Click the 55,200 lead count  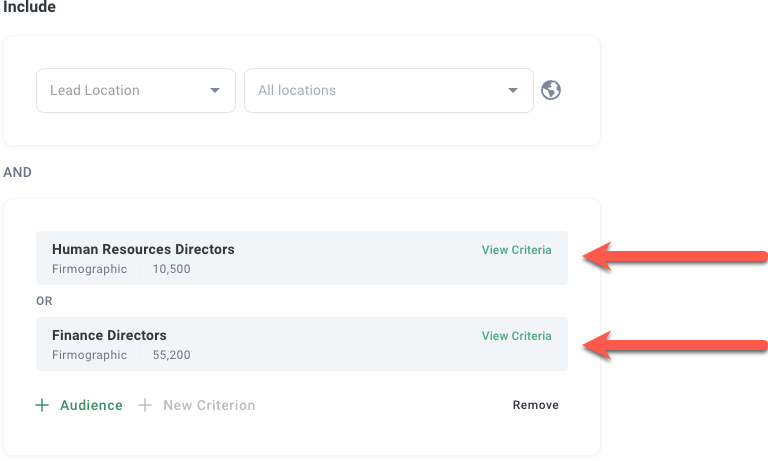(x=171, y=355)
